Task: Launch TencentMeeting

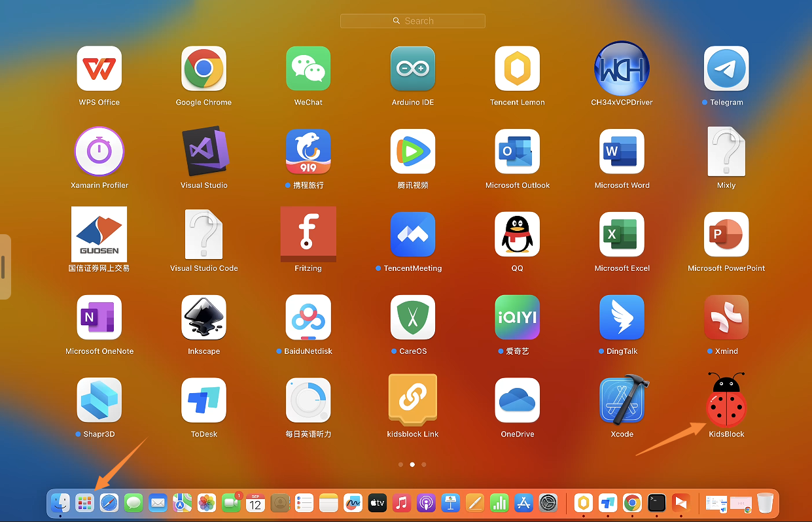Action: pos(413,234)
